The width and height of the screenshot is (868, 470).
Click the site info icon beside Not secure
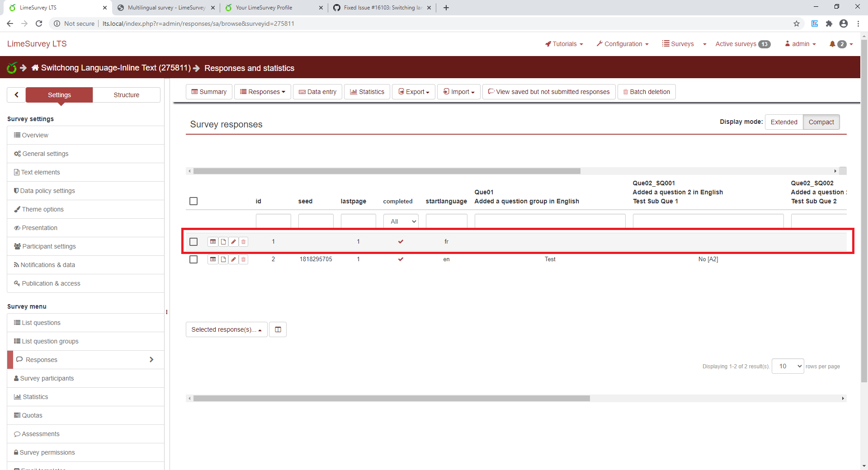(57, 23)
